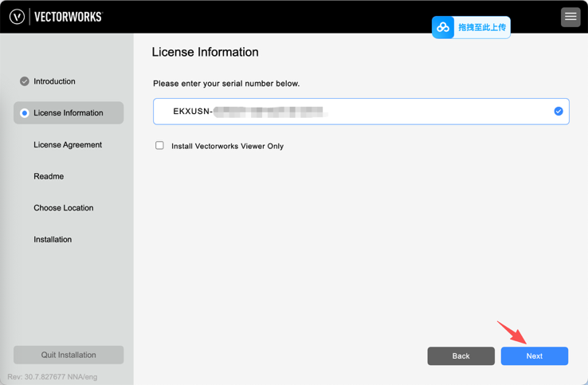Viewport: 588px width, 385px height.
Task: Jump to the Choose Location step
Action: tap(63, 208)
